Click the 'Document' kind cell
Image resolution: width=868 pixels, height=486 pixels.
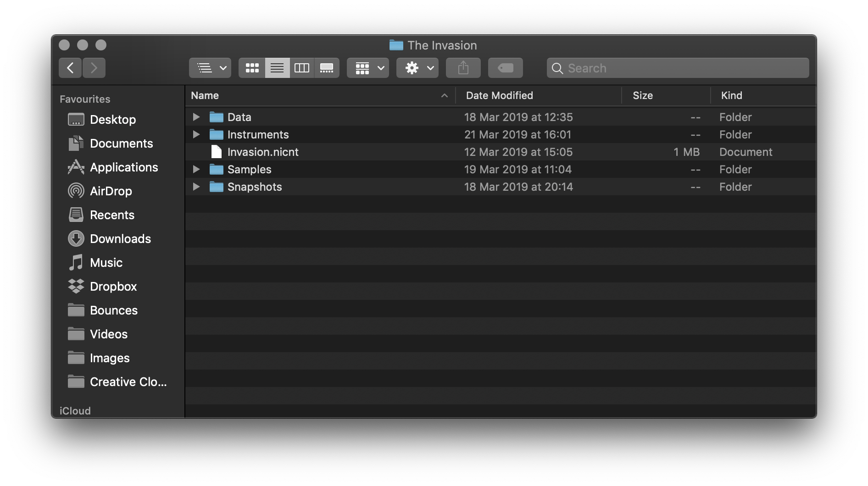click(746, 152)
